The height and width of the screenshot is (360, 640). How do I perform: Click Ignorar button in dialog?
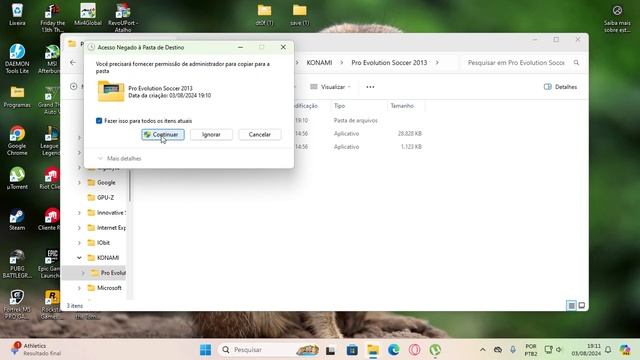(211, 134)
